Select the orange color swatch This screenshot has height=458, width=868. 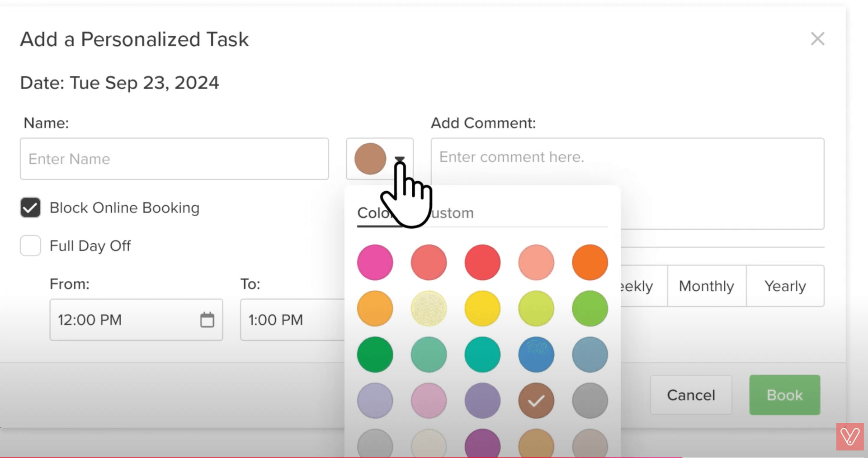(590, 262)
